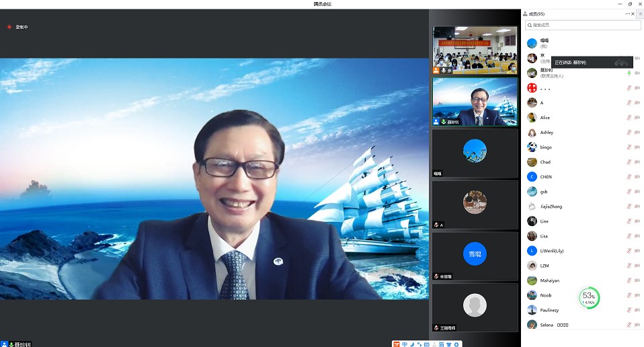Viewport: 644px width, 347px height.
Task: Click Chad's camera icon in member list
Action: point(637,162)
